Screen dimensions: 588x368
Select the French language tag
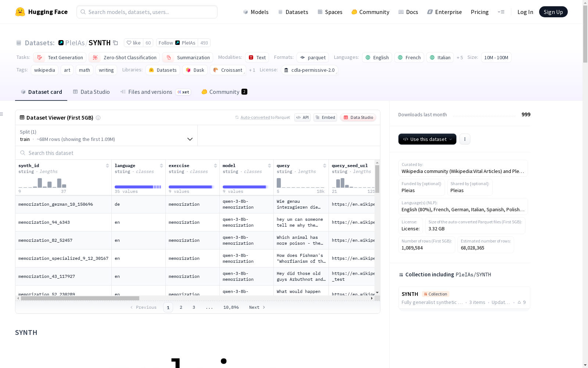pos(409,57)
